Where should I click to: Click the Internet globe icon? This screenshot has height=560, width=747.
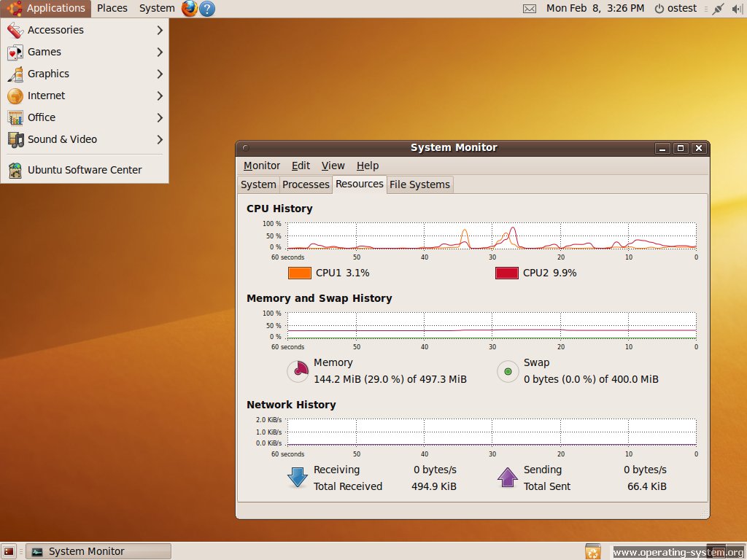pos(15,96)
